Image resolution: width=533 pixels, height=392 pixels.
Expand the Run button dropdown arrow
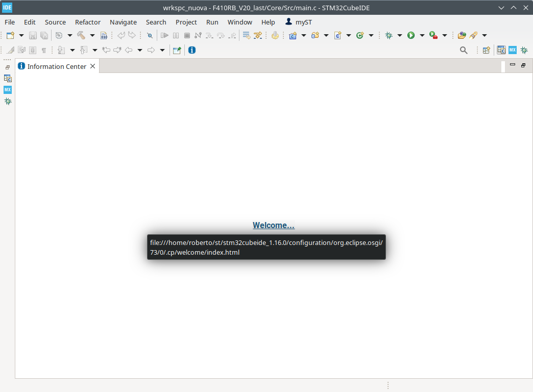[422, 35]
